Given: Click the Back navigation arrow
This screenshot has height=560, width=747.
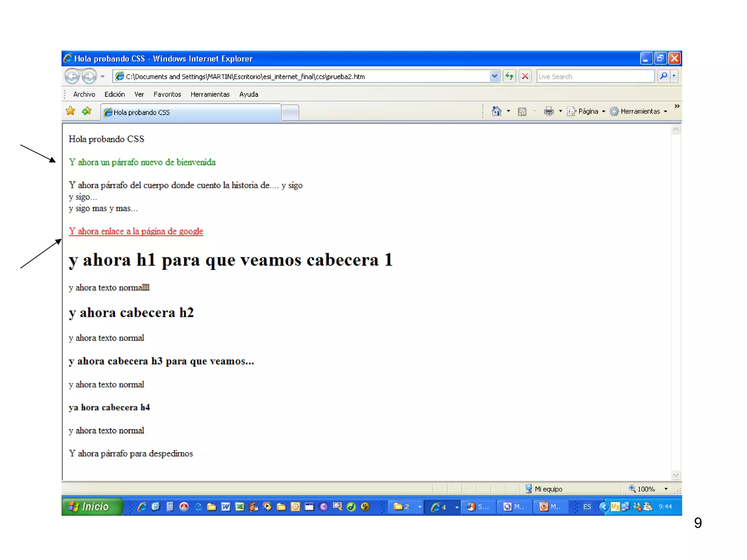Looking at the screenshot, I should 72,76.
